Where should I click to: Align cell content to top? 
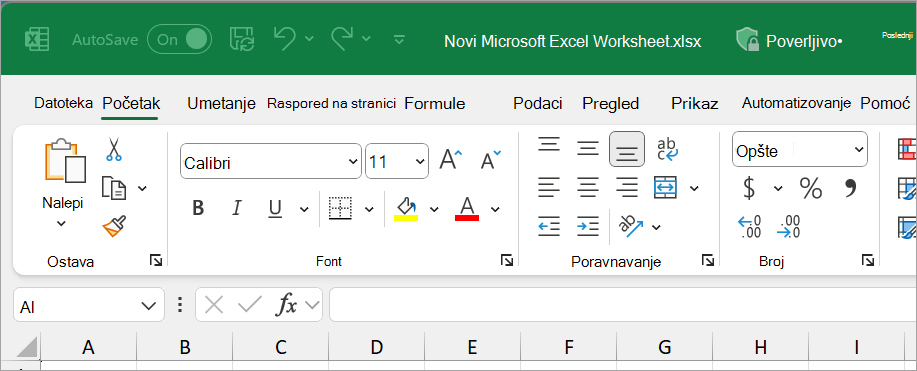tap(549, 145)
